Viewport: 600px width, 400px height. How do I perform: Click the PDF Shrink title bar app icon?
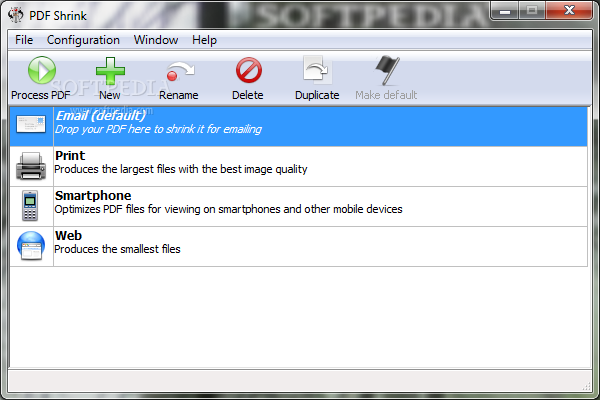pyautogui.click(x=16, y=15)
